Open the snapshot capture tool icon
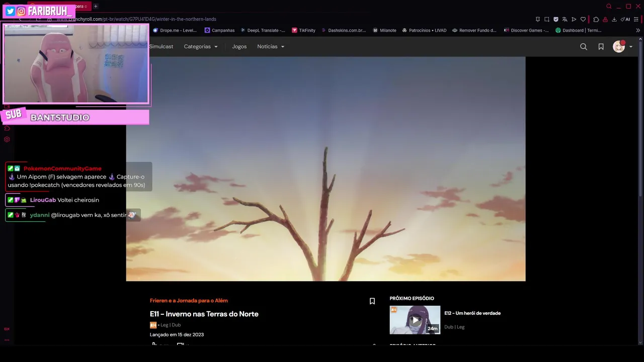 tap(547, 19)
